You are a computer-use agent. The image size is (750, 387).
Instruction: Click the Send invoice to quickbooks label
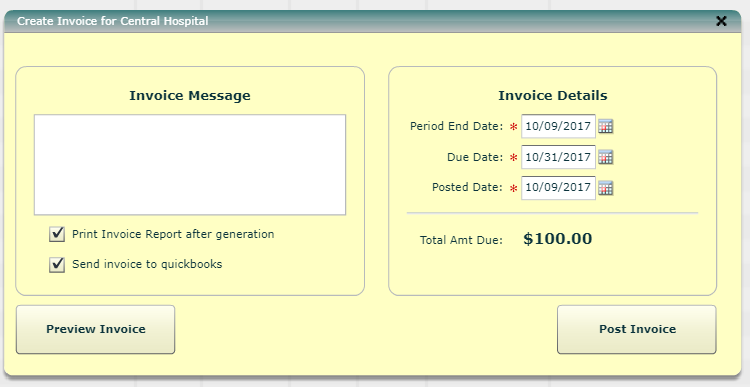click(147, 264)
